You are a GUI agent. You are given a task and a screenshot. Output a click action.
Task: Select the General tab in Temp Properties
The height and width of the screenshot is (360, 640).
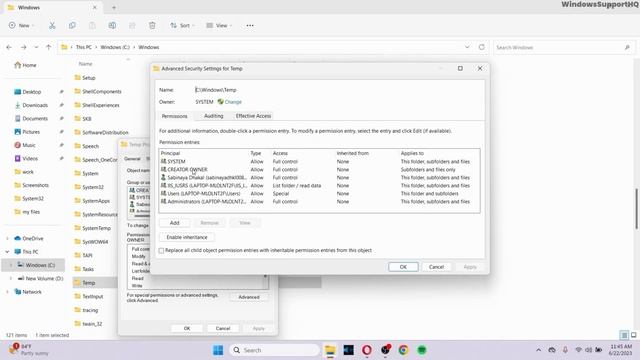point(132,159)
